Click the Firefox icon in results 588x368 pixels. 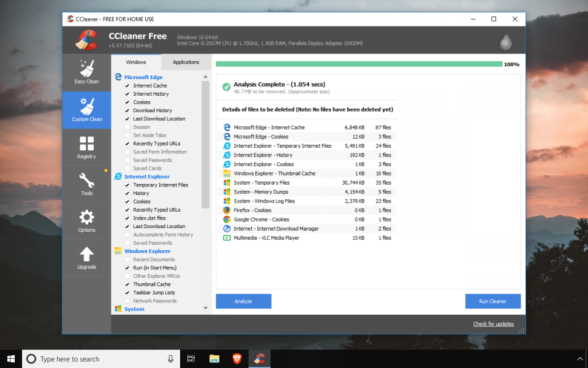(x=227, y=210)
